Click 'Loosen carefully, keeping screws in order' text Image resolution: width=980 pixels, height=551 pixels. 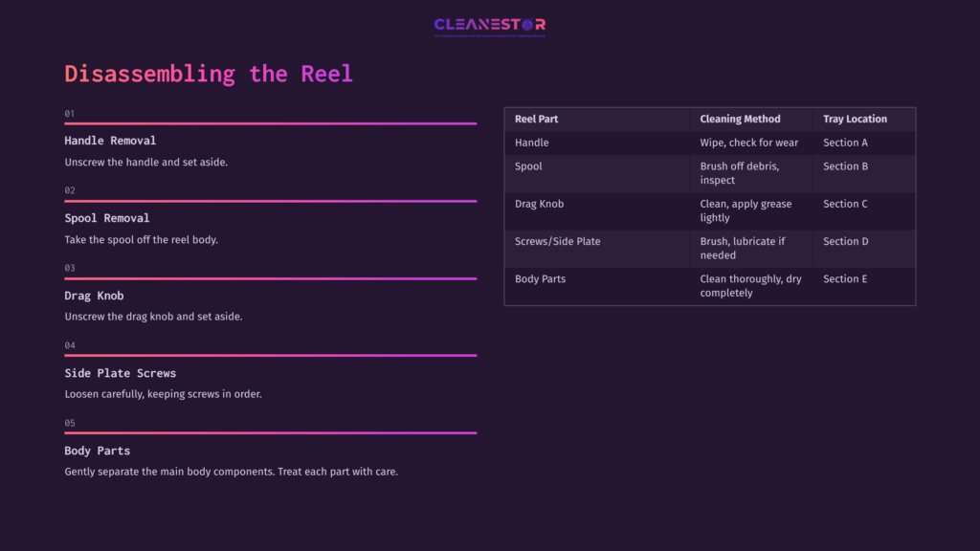click(x=163, y=394)
